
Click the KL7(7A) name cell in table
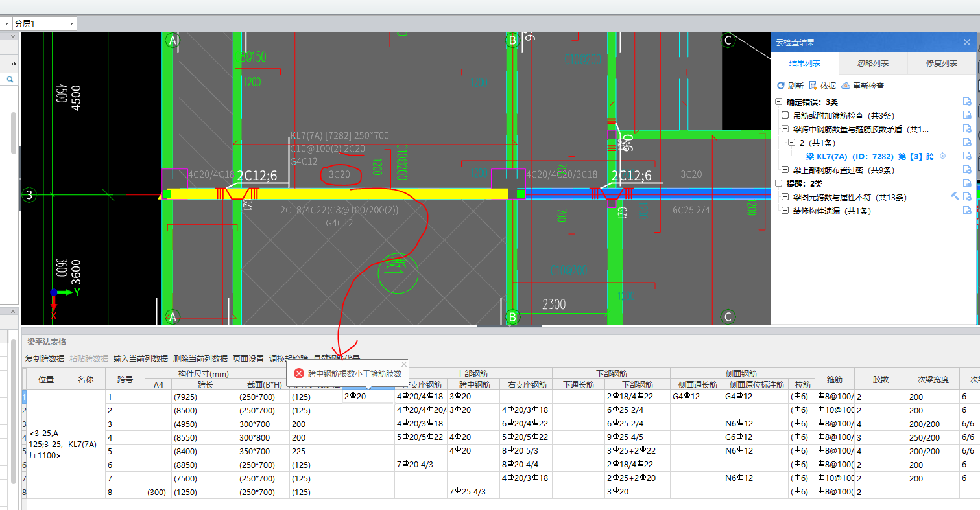tap(86, 444)
